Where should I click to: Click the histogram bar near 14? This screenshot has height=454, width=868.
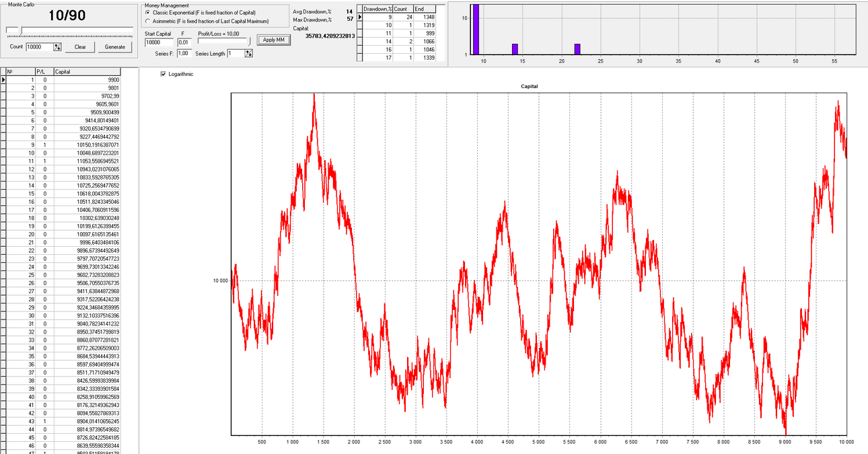click(x=515, y=49)
